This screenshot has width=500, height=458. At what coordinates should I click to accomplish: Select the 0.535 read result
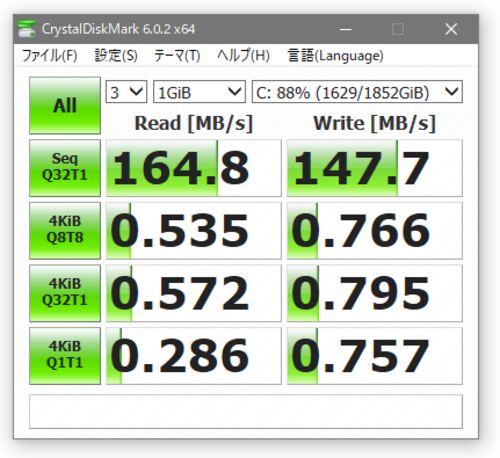194,231
